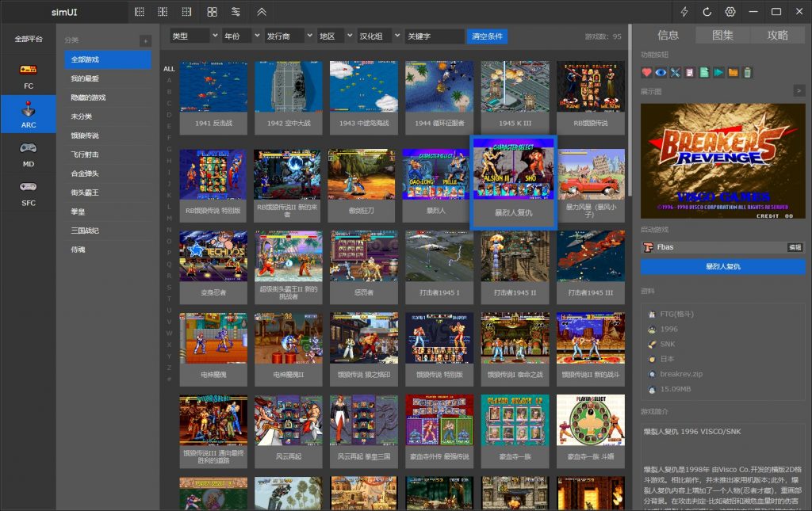Click the refresh icon in title bar

pyautogui.click(x=707, y=12)
